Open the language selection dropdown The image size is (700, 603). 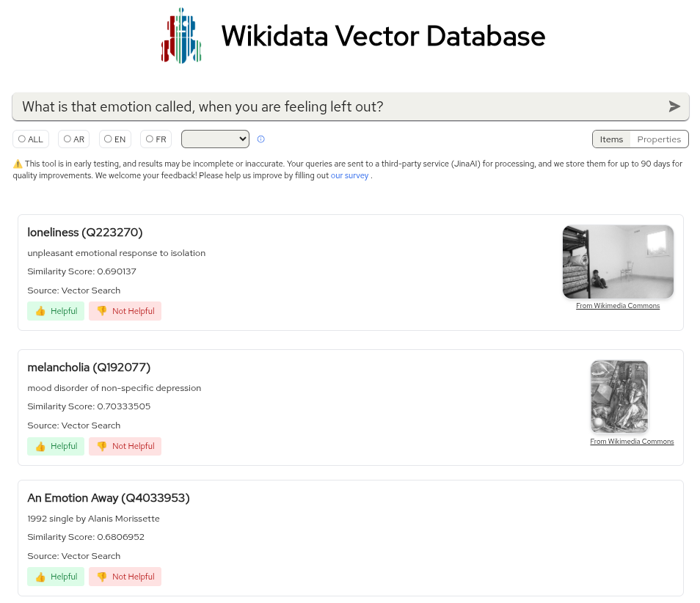[x=215, y=139]
